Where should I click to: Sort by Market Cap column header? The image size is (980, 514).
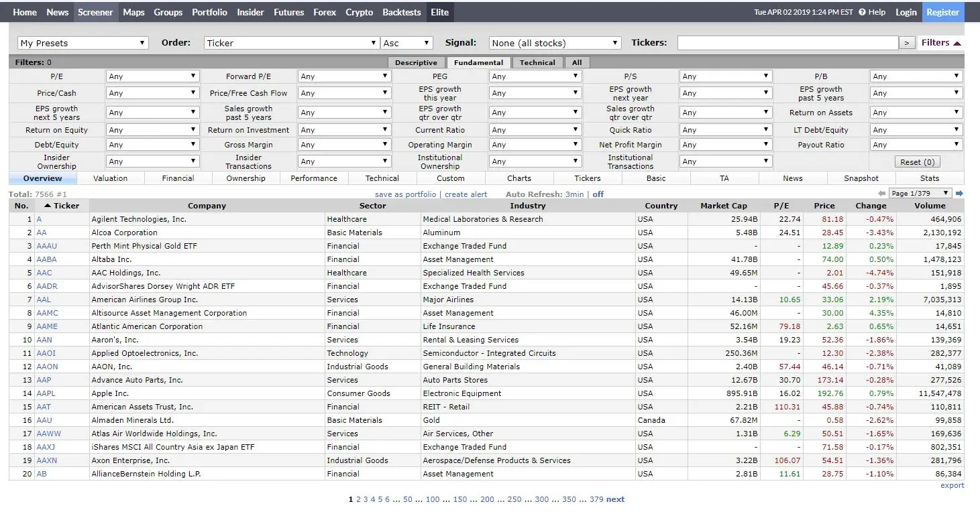[x=724, y=206]
